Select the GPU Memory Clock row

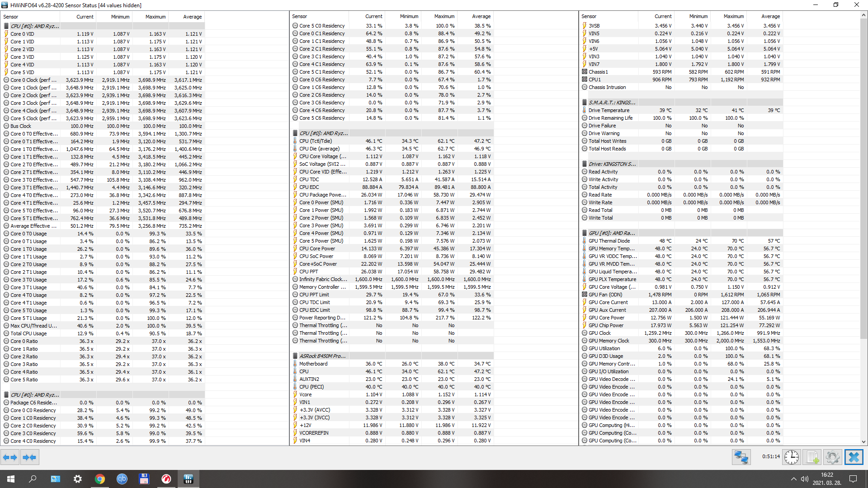(x=682, y=341)
